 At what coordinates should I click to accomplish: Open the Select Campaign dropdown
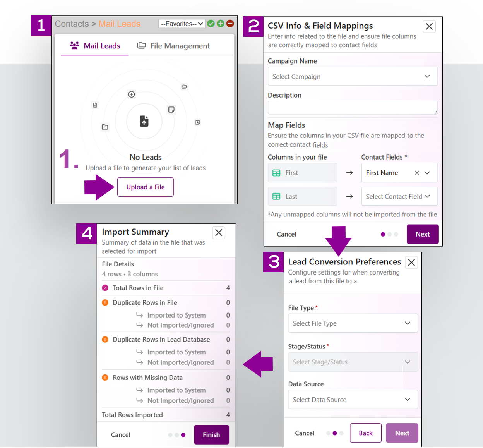pyautogui.click(x=353, y=76)
